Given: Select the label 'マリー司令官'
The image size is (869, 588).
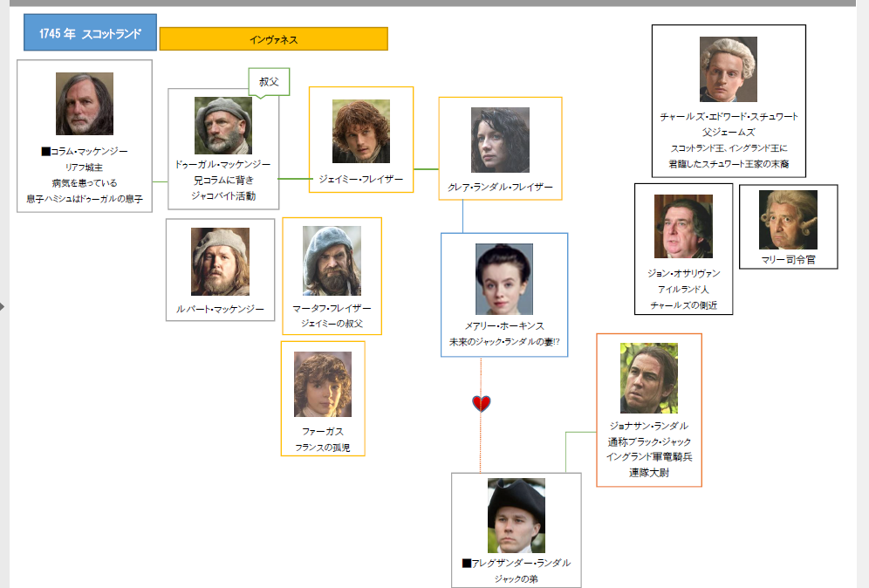Looking at the screenshot, I should coord(788,259).
